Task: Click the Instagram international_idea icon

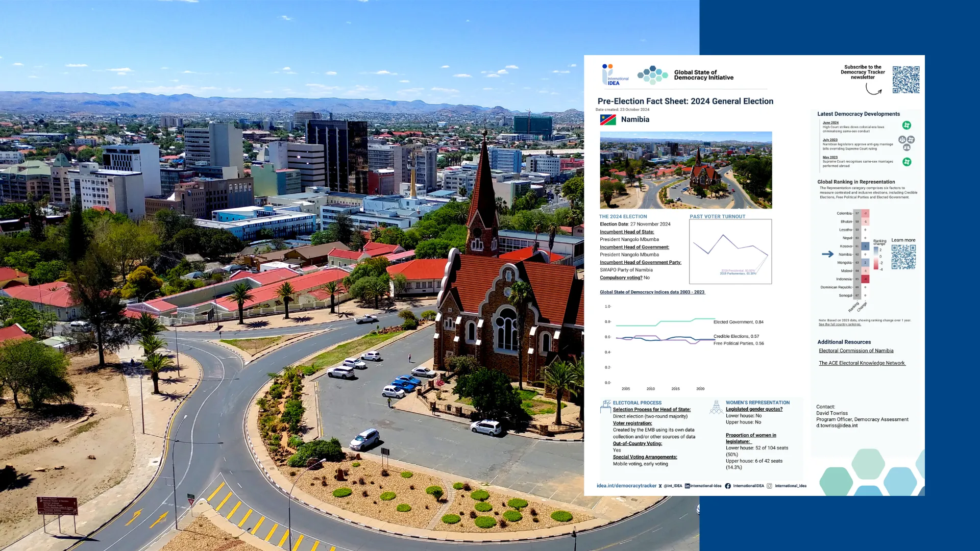Action: click(x=769, y=486)
